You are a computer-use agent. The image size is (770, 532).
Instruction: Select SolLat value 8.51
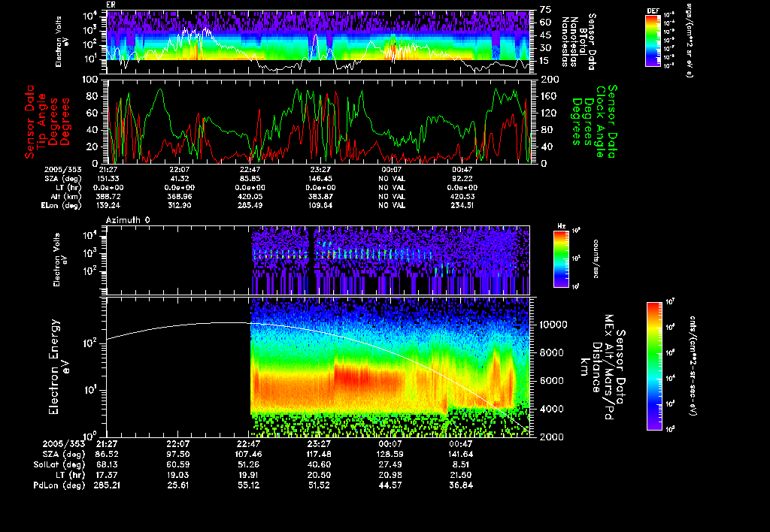tap(461, 465)
